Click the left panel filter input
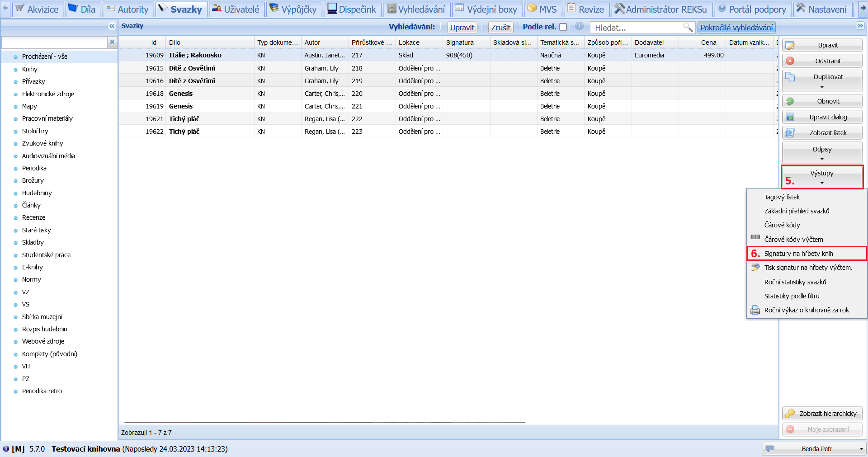The width and height of the screenshot is (868, 457). 54,42
